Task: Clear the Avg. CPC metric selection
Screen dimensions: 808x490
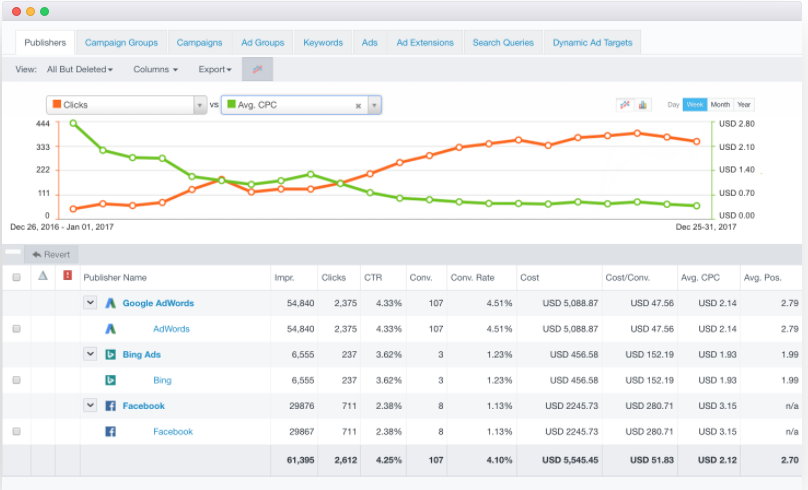Action: 358,106
